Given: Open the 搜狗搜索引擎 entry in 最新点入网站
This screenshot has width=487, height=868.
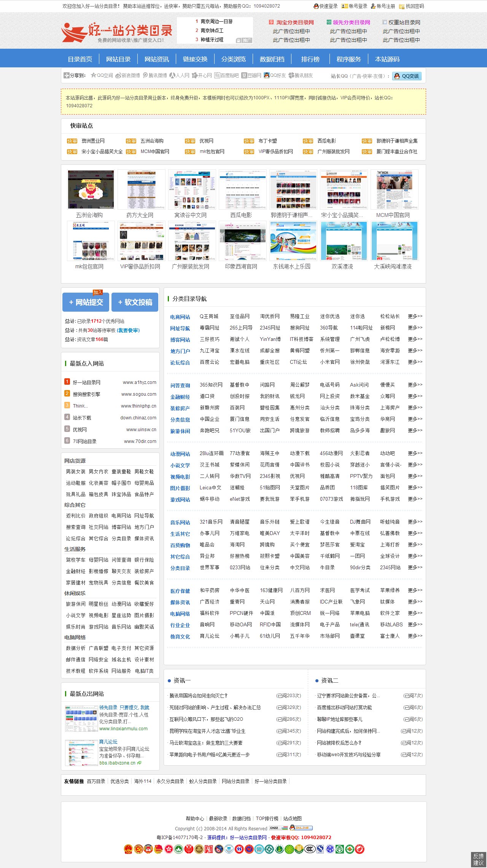Looking at the screenshot, I should coord(86,394).
